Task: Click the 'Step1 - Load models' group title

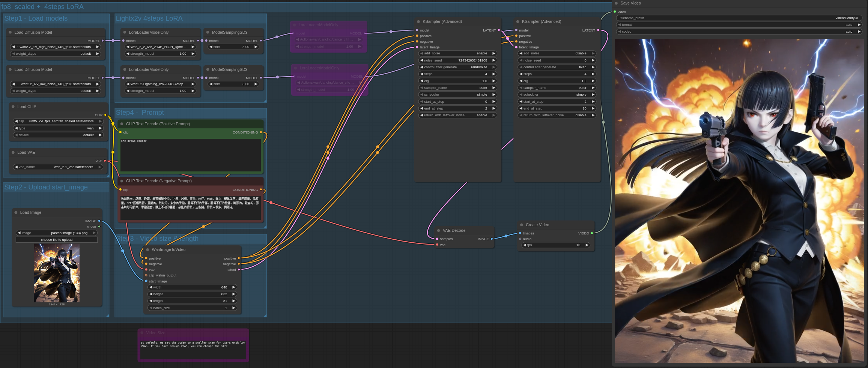Action: pyautogui.click(x=36, y=18)
